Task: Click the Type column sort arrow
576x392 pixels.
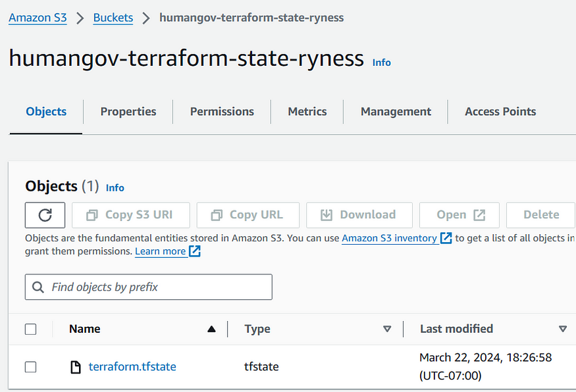Action: point(387,329)
